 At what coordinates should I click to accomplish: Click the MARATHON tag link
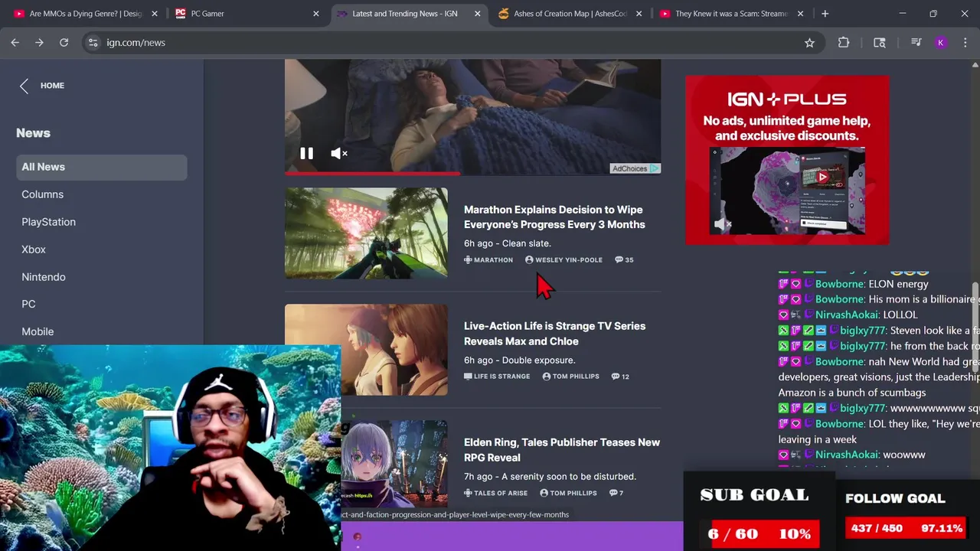[488, 260]
